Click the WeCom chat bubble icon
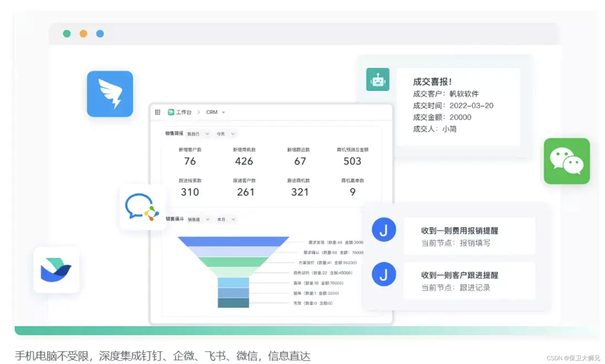The width and height of the screenshot is (605, 364). point(142,207)
